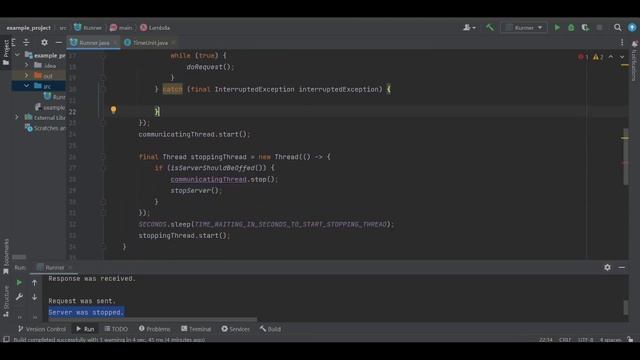Click the Run console vertical scrollbar
Viewport: 640px width, 360px height.
tap(626, 307)
